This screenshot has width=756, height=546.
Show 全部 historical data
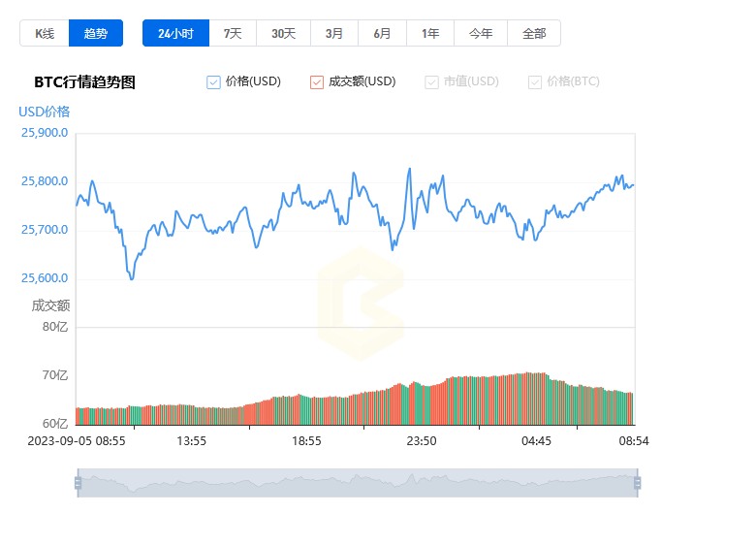coord(534,33)
